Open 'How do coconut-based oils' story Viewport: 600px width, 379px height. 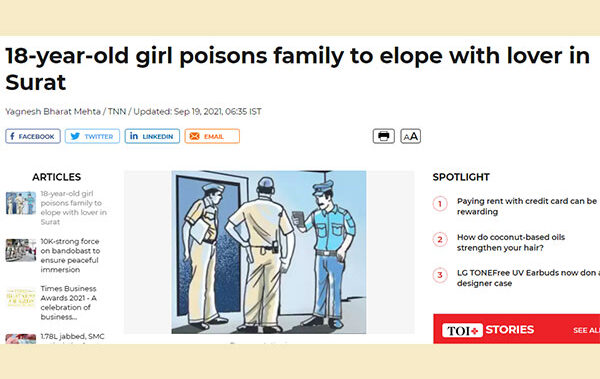[x=511, y=242]
